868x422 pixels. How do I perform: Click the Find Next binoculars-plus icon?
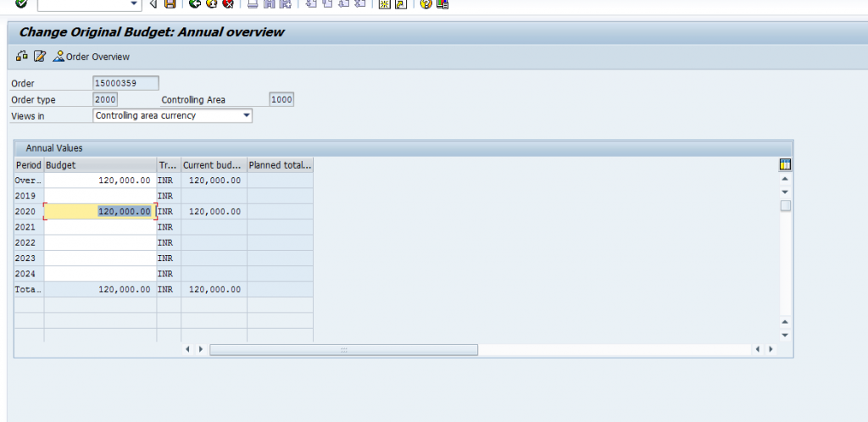click(285, 3)
